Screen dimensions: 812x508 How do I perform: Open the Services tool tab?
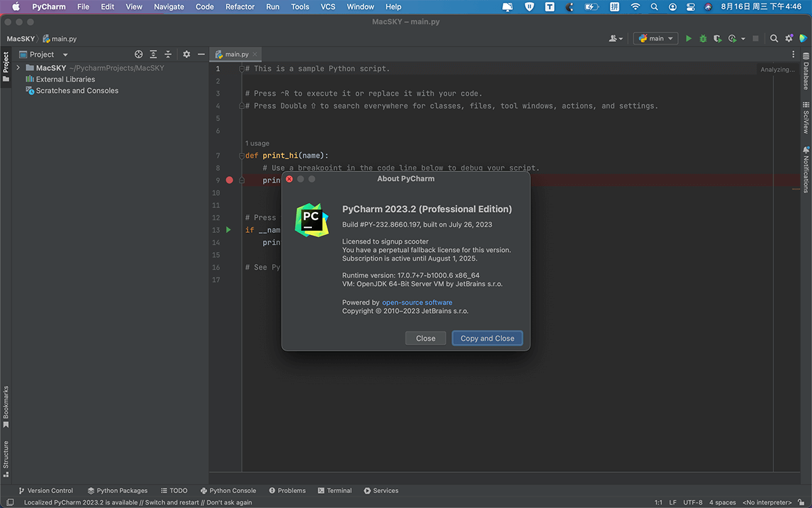click(381, 490)
